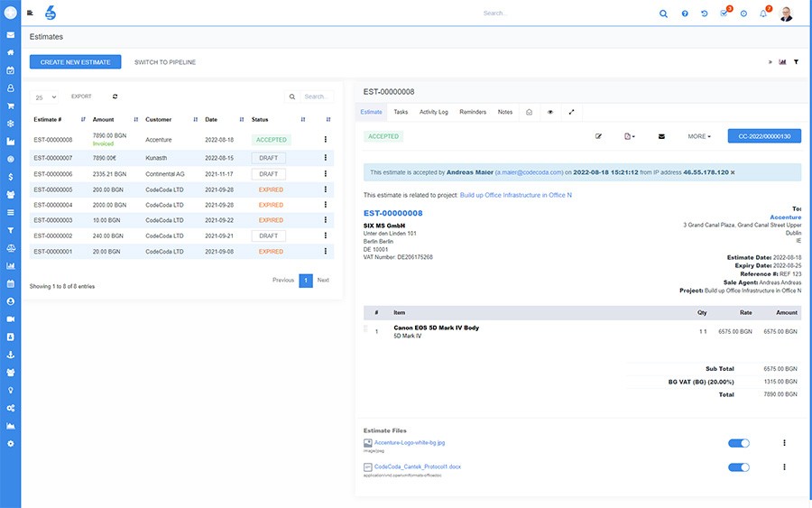Image resolution: width=812 pixels, height=508 pixels.
Task: Open the funnel filter icon in the left sidebar
Action: click(x=10, y=230)
